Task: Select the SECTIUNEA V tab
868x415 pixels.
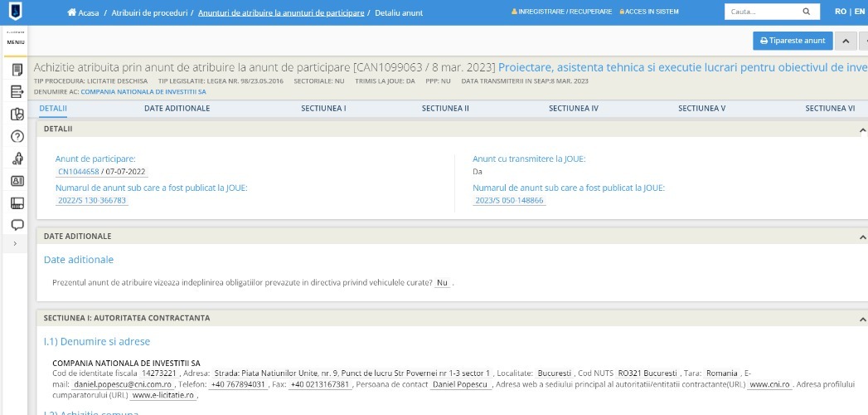Action: click(x=702, y=108)
